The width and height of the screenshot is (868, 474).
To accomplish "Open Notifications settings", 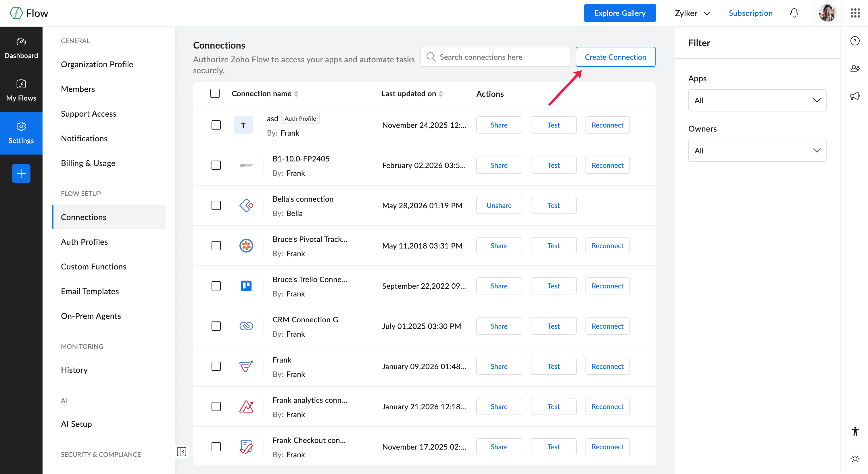I will click(x=84, y=138).
